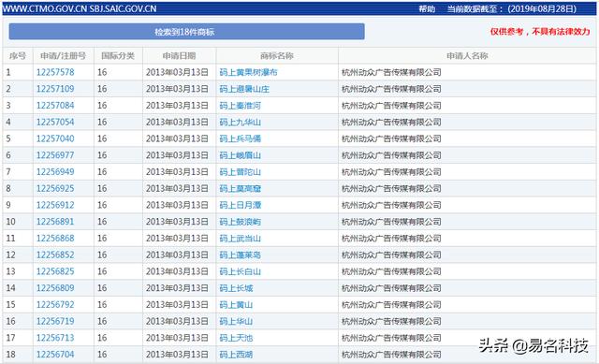Click trademark name 码上武当山

240,239
